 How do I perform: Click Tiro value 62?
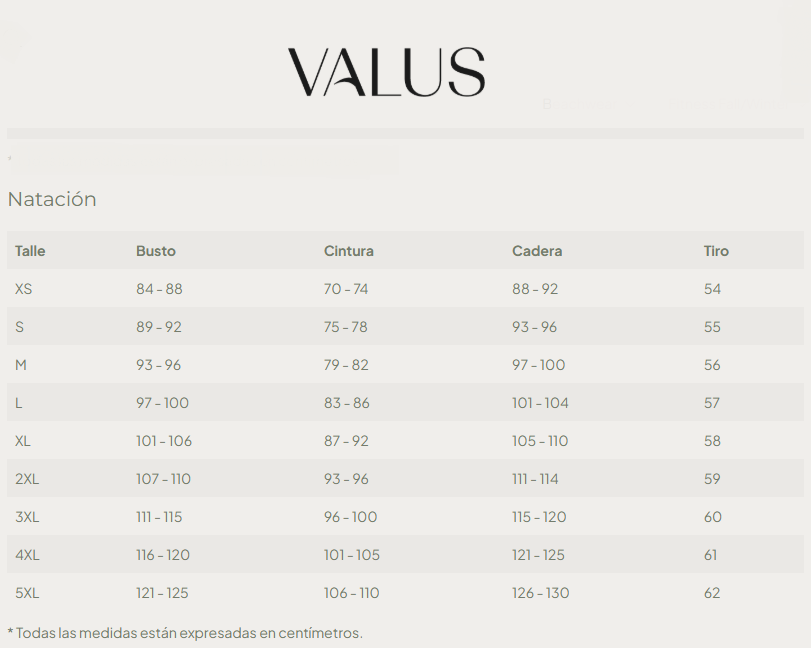712,593
